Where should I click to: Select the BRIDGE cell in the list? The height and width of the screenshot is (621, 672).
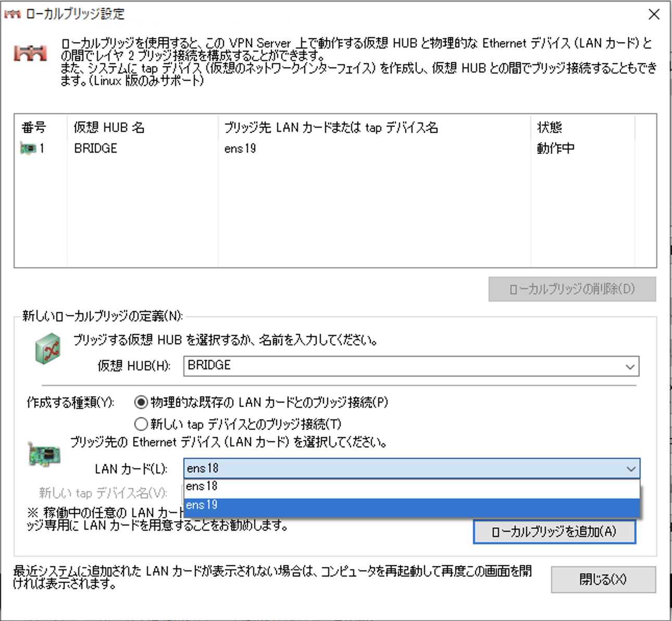[x=96, y=148]
